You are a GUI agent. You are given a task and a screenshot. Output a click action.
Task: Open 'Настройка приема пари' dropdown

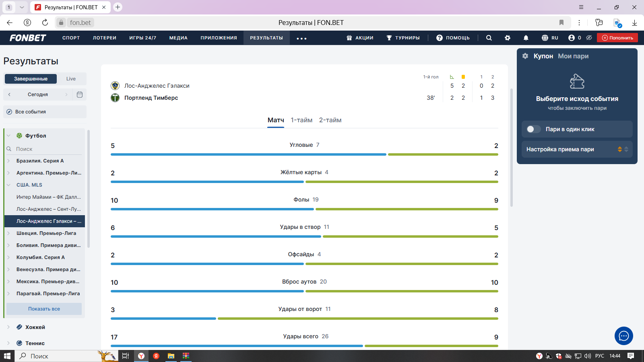(x=577, y=149)
